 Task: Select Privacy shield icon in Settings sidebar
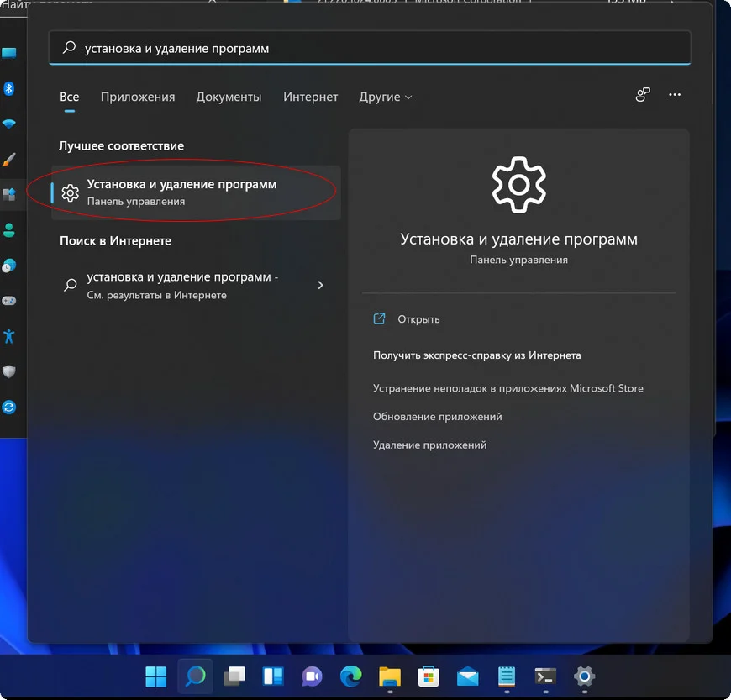9,371
